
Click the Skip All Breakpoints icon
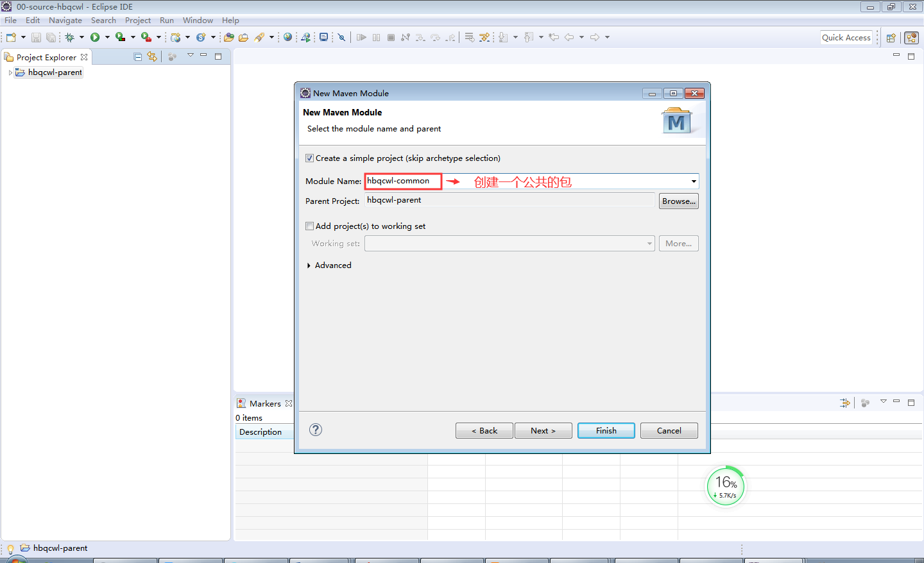[x=342, y=37]
